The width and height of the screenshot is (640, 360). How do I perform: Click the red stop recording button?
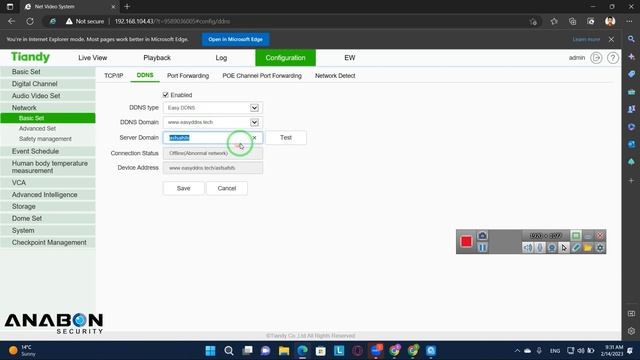466,241
